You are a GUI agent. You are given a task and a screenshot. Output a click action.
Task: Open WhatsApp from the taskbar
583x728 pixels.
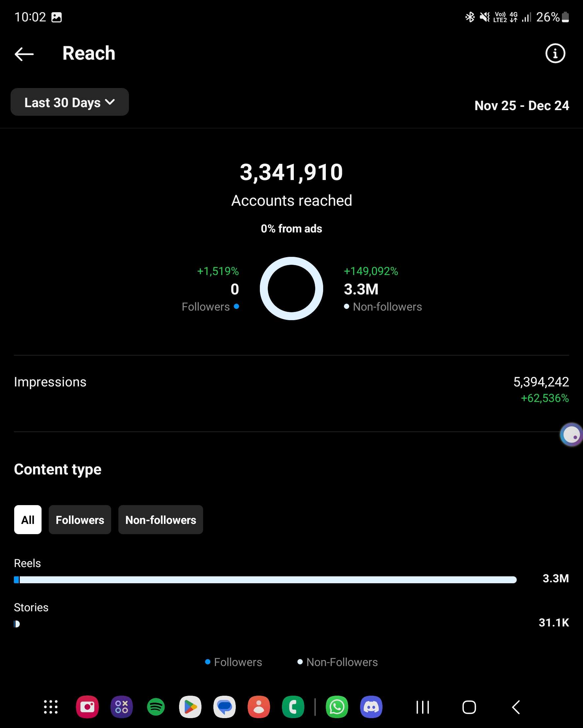(x=337, y=707)
